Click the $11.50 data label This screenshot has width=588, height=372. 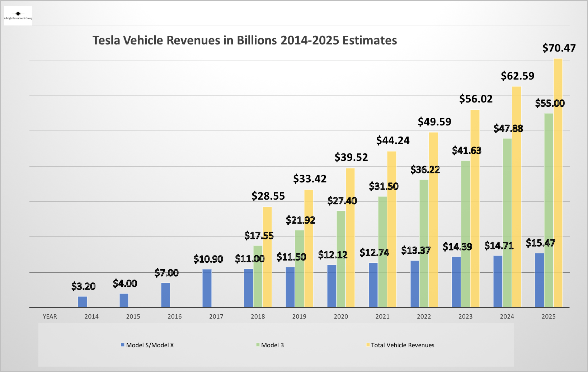pyautogui.click(x=291, y=257)
